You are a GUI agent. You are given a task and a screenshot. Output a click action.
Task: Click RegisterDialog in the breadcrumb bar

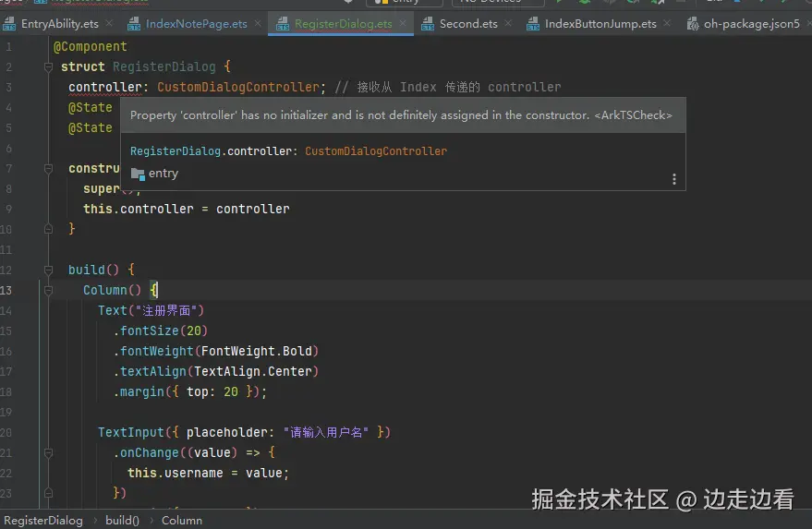(43, 520)
